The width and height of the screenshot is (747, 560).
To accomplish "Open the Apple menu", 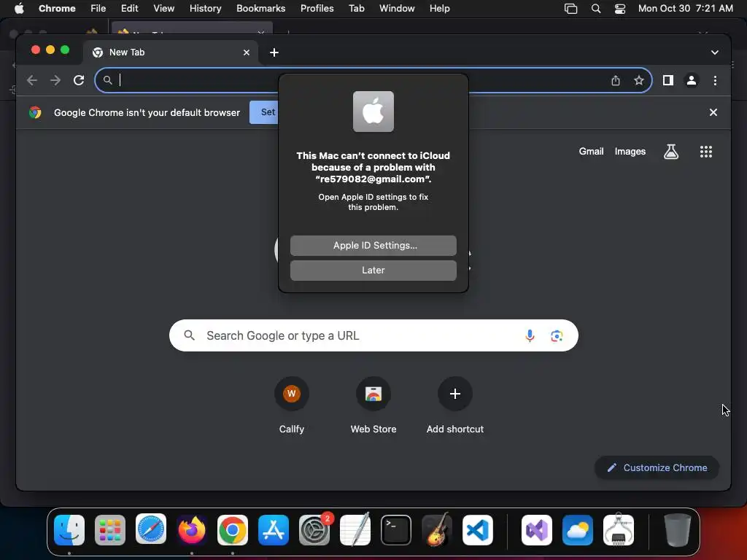I will [19, 9].
